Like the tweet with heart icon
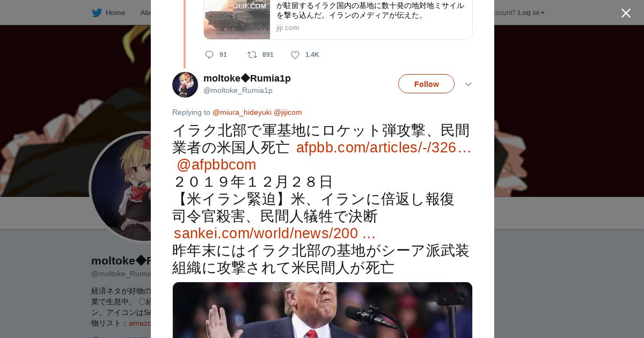This screenshot has width=644, height=338. tap(295, 55)
